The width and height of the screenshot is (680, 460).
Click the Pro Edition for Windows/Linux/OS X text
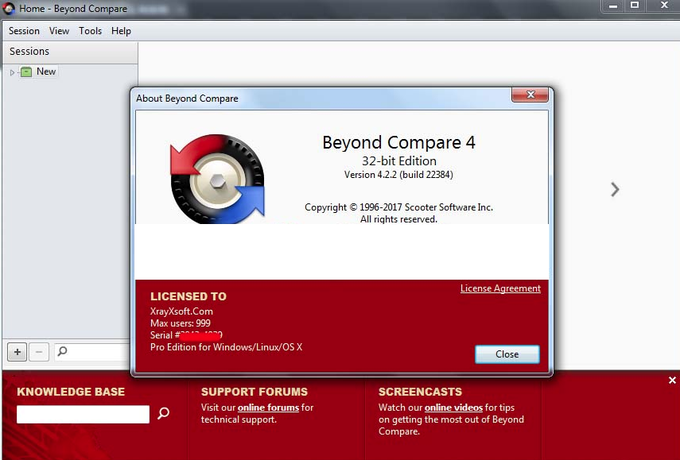pyautogui.click(x=226, y=347)
